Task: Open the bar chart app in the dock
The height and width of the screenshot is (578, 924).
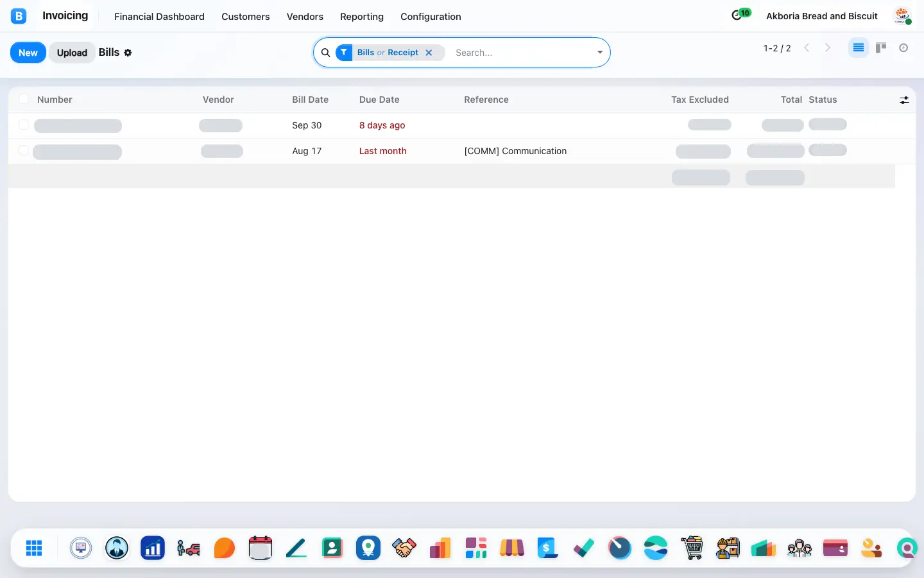Action: tap(153, 548)
